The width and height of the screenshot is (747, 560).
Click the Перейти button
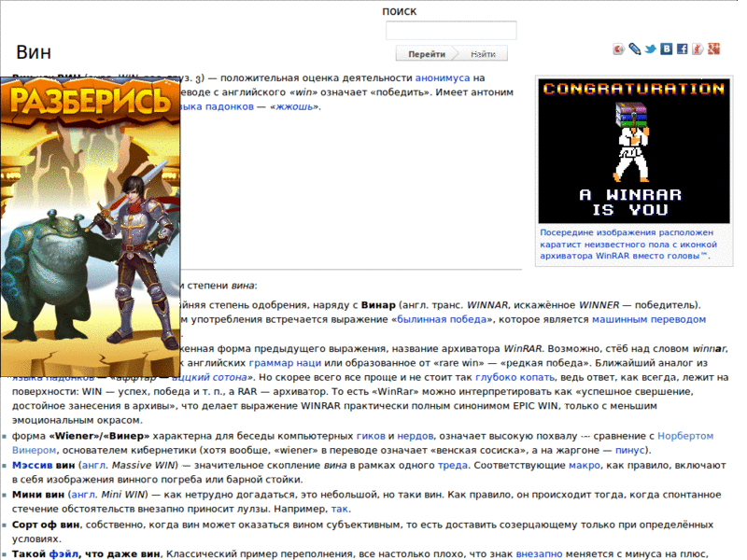tap(427, 54)
